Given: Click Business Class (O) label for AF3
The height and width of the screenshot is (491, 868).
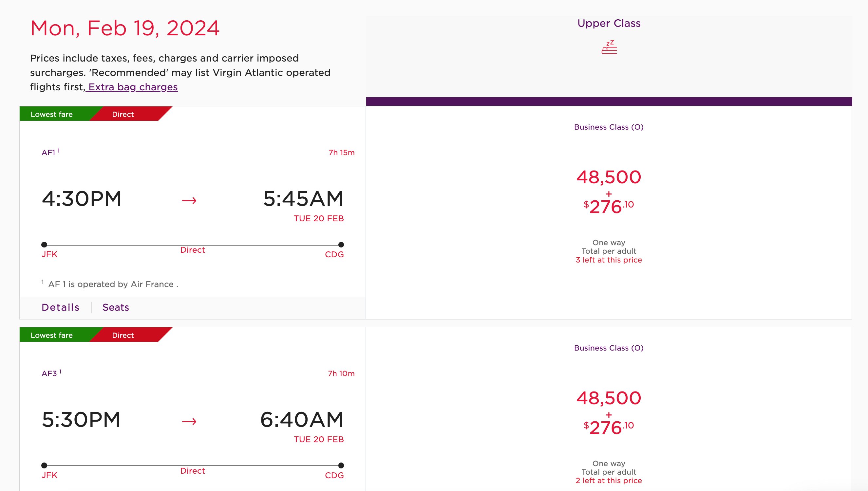Looking at the screenshot, I should click(x=609, y=348).
